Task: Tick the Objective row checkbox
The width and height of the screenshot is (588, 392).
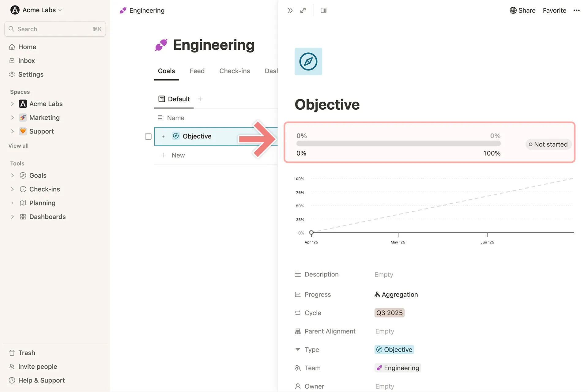Action: click(x=148, y=137)
